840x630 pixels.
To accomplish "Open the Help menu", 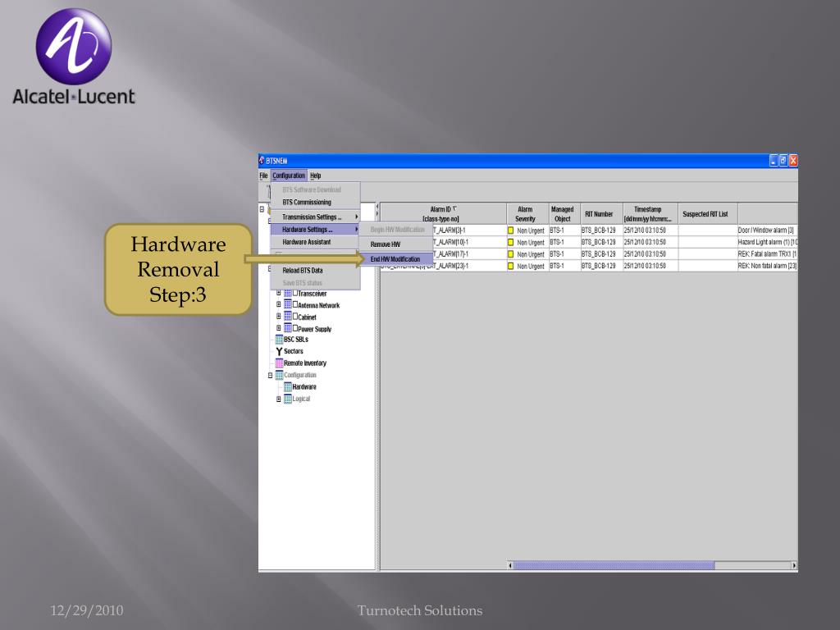I will (316, 176).
